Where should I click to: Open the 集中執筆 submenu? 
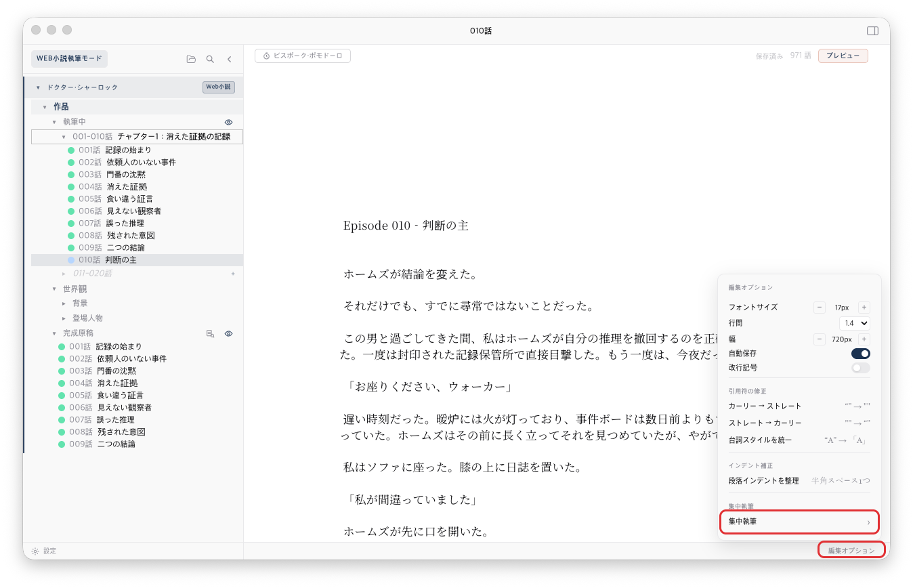(799, 522)
